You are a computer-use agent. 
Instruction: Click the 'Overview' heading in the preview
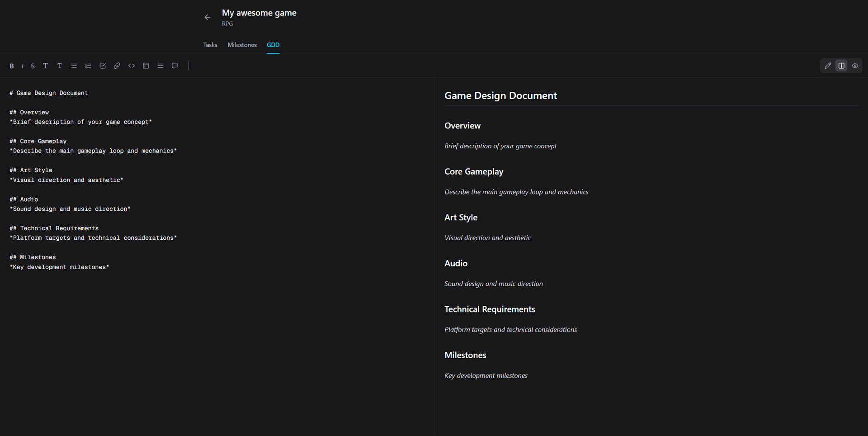[462, 126]
